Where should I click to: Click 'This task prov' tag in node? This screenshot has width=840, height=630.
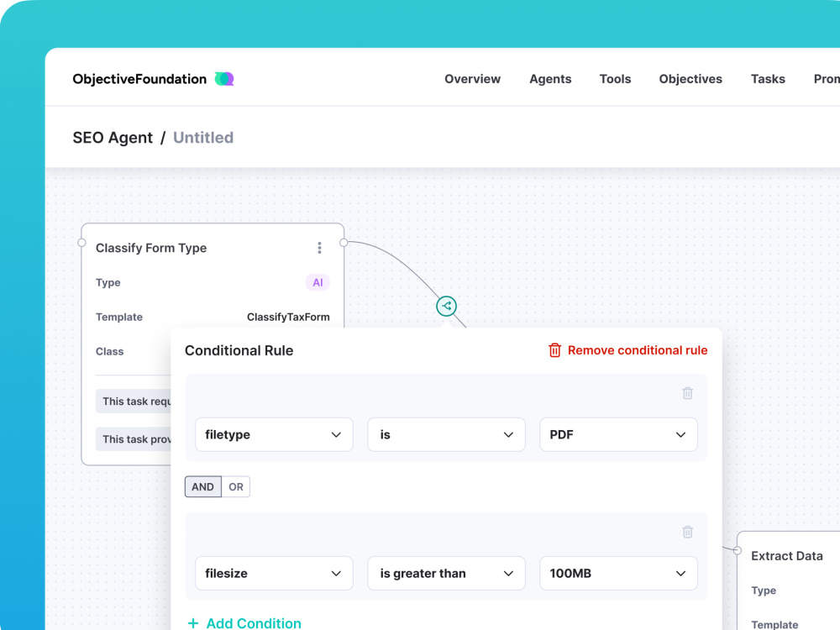(x=134, y=439)
